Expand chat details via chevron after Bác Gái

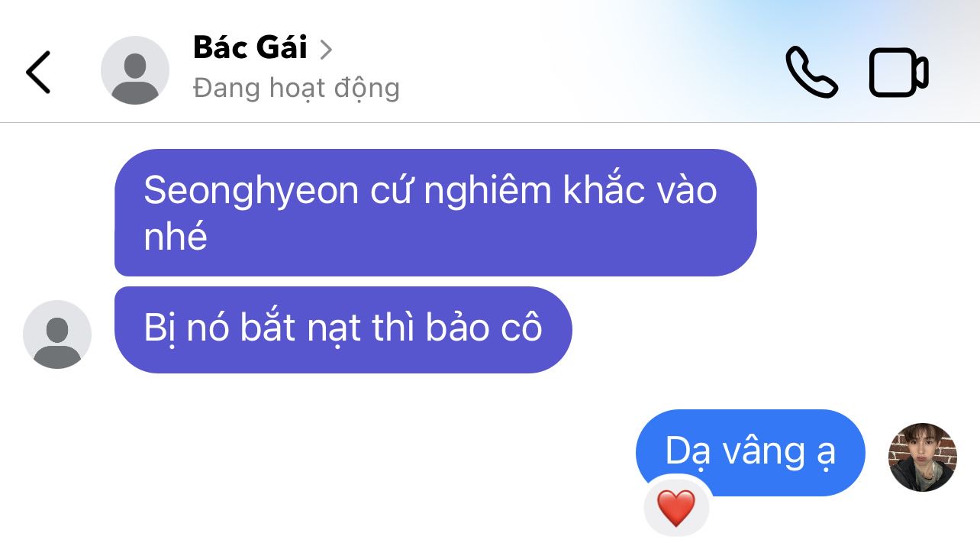click(x=326, y=50)
